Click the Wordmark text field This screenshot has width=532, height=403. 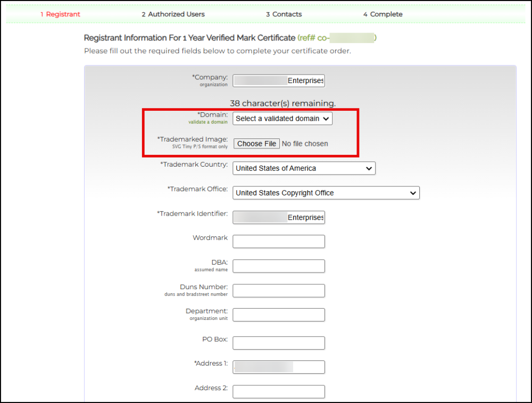point(278,242)
